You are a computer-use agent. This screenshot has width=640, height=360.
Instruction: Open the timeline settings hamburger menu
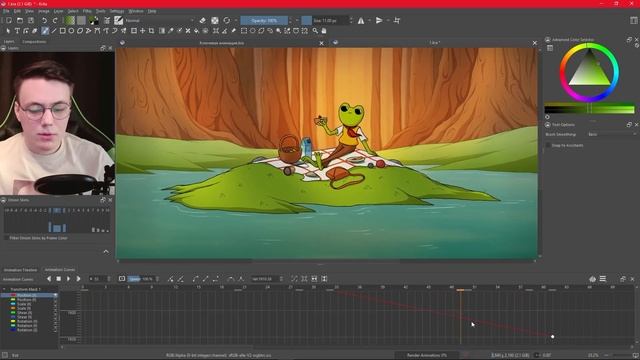[602, 279]
